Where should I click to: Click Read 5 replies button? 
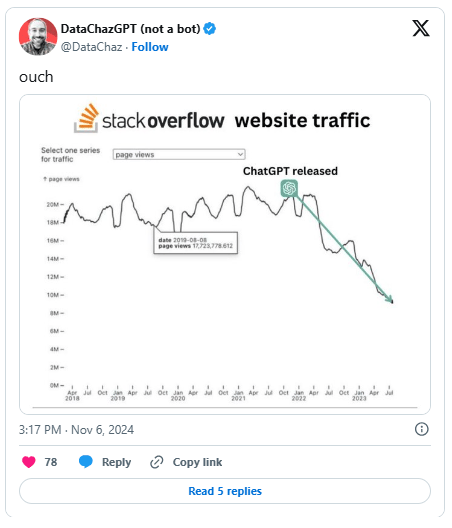point(225,491)
